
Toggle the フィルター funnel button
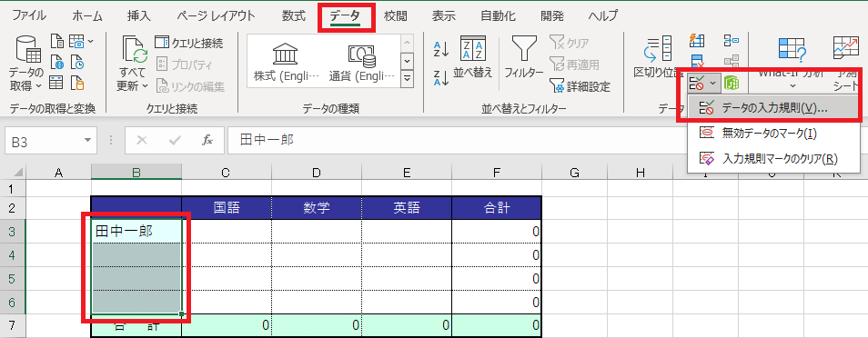(523, 58)
